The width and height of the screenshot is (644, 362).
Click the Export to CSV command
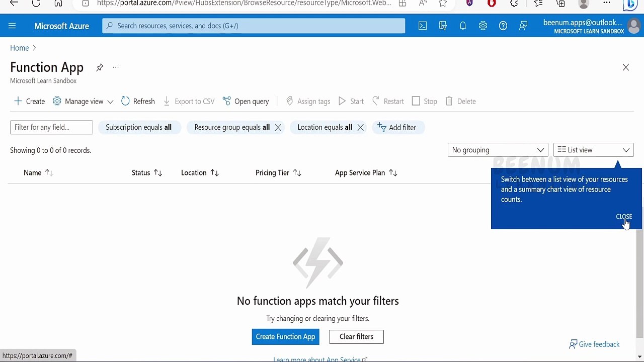click(189, 101)
